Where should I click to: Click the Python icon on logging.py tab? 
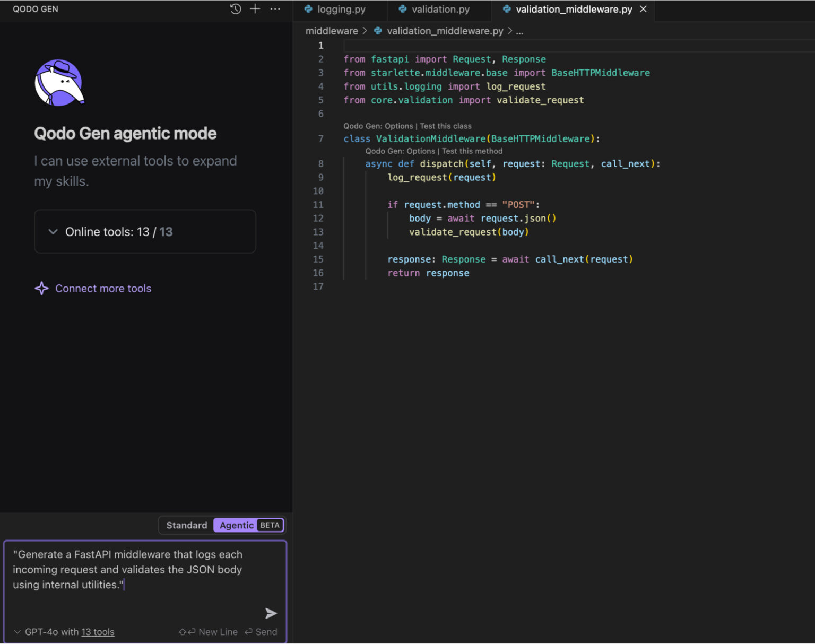pos(308,9)
